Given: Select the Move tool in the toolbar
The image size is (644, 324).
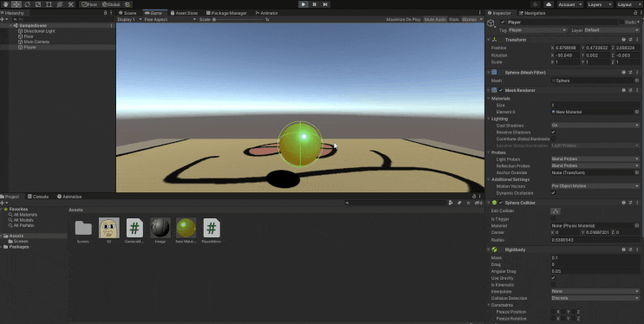Looking at the screenshot, I should pyautogui.click(x=16, y=4).
